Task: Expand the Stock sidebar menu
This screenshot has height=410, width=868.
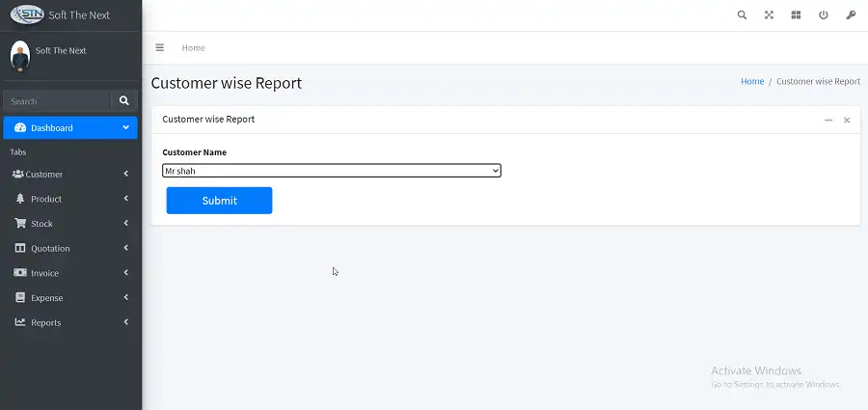Action: (x=70, y=224)
